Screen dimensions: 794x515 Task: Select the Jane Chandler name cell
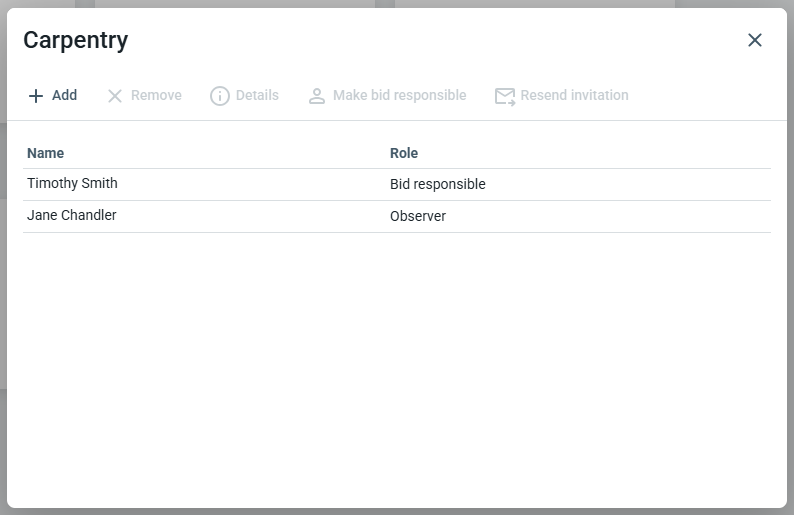pos(72,216)
